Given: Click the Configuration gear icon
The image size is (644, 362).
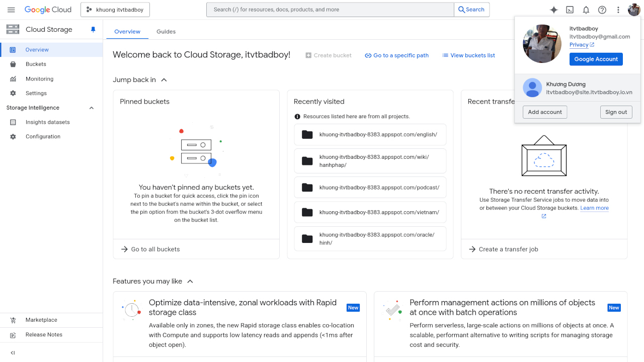Looking at the screenshot, I should click(x=13, y=137).
